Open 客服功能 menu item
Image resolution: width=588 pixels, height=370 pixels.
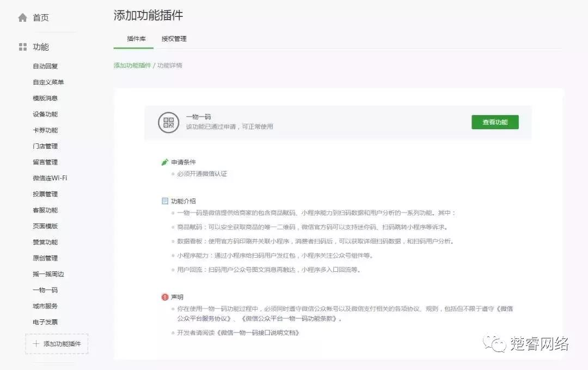pyautogui.click(x=45, y=210)
